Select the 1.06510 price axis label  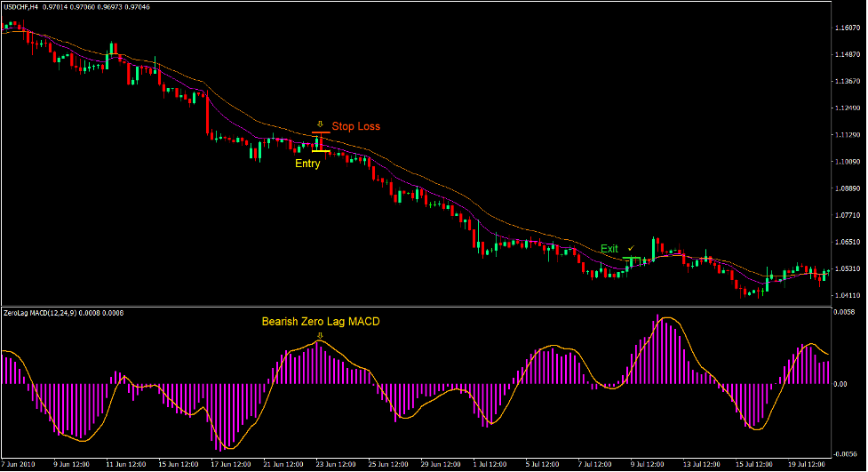point(848,242)
